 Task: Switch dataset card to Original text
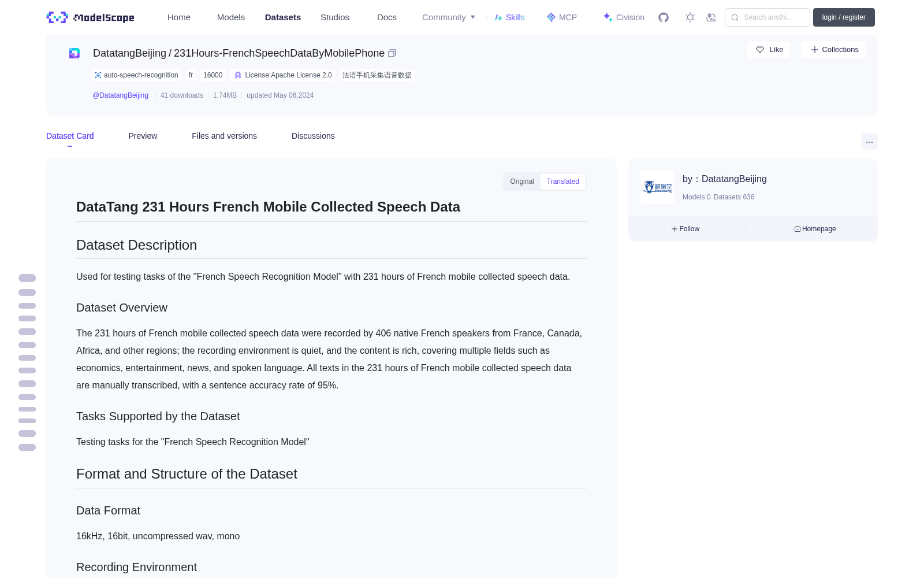[x=522, y=181]
